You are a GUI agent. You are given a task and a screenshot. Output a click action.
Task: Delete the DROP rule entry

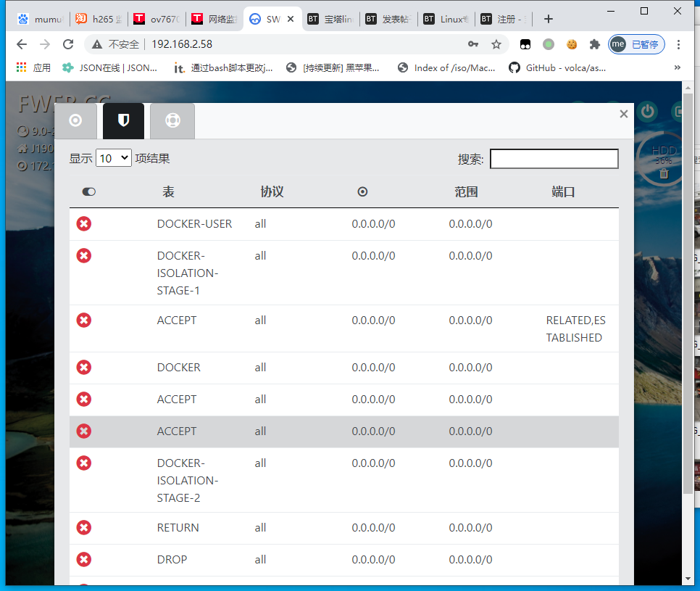84,560
